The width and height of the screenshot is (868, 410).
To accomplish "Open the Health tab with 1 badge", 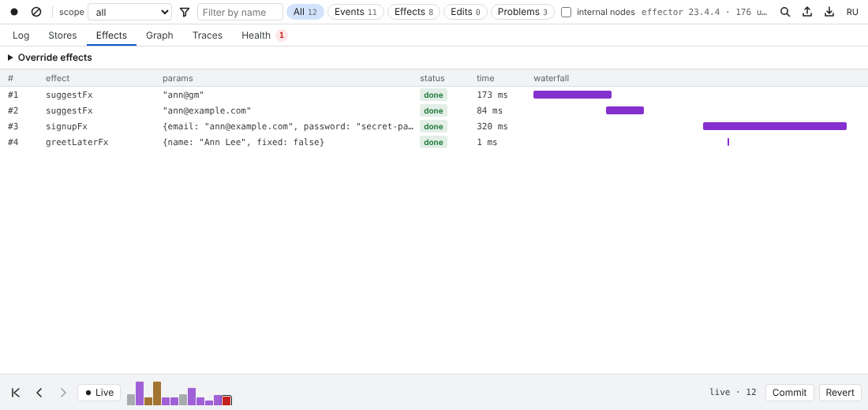I will pos(264,35).
